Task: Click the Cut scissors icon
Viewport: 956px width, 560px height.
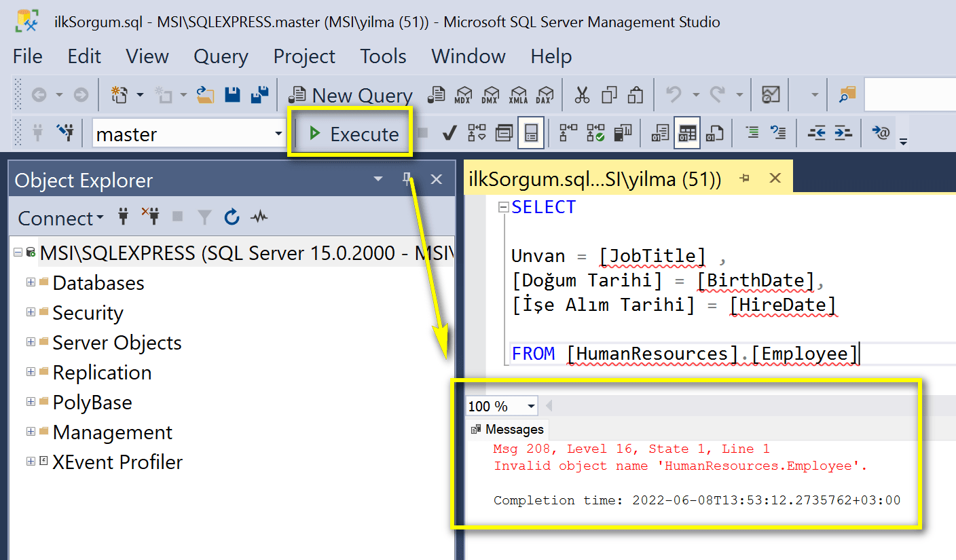Action: [582, 95]
